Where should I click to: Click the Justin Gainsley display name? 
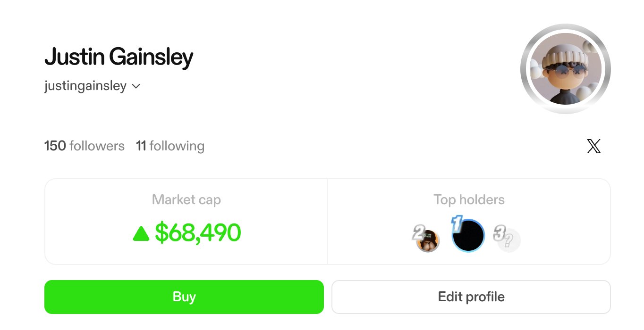click(x=119, y=57)
